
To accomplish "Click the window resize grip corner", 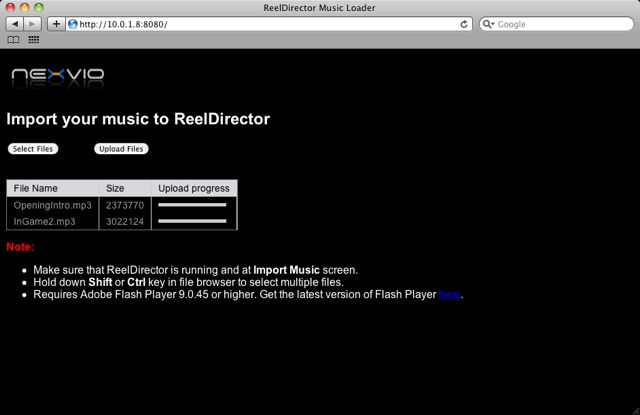I will (x=636, y=411).
